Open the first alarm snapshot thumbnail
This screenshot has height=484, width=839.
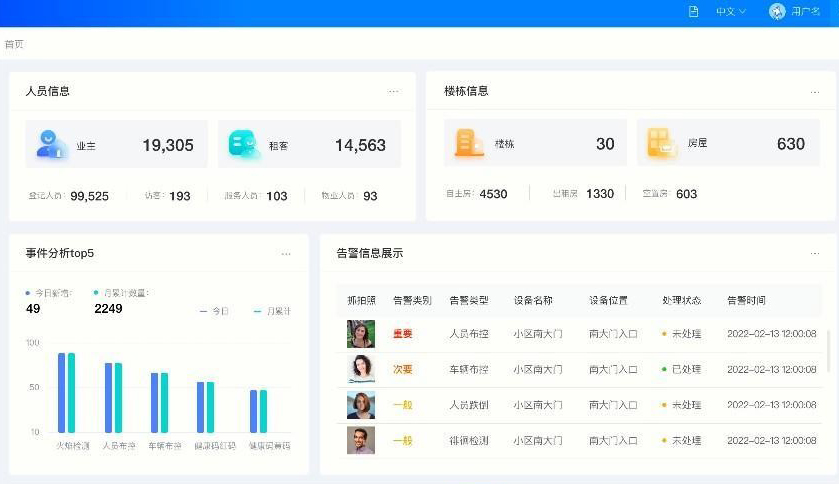361,334
